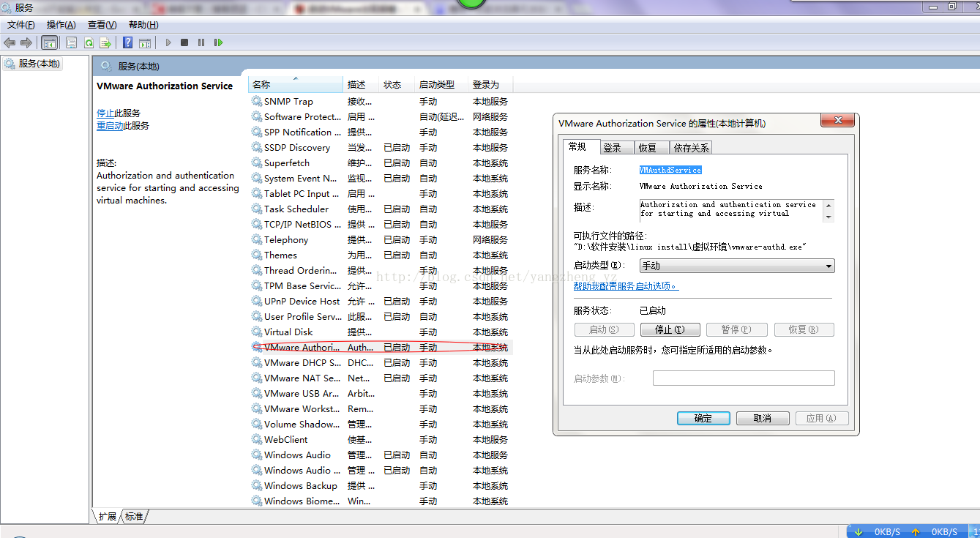The height and width of the screenshot is (538, 980).
Task: Click the Export List toolbar icon
Action: [x=105, y=42]
